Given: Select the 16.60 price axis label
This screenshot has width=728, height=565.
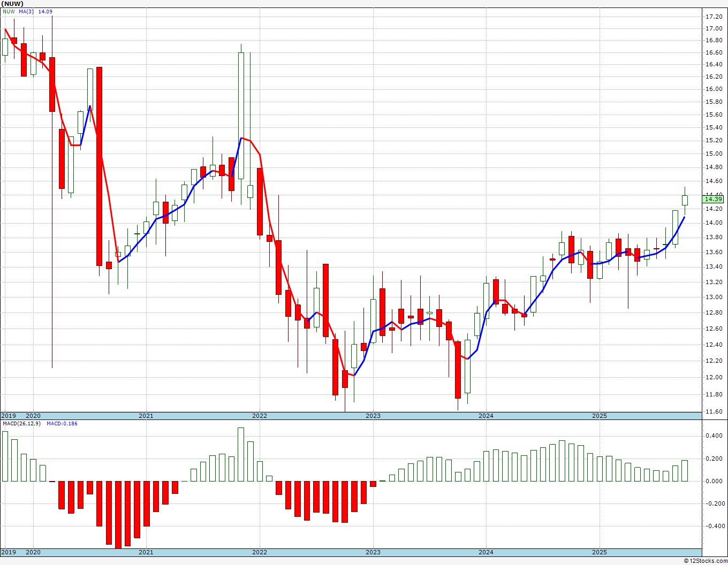Looking at the screenshot, I should (714, 52).
